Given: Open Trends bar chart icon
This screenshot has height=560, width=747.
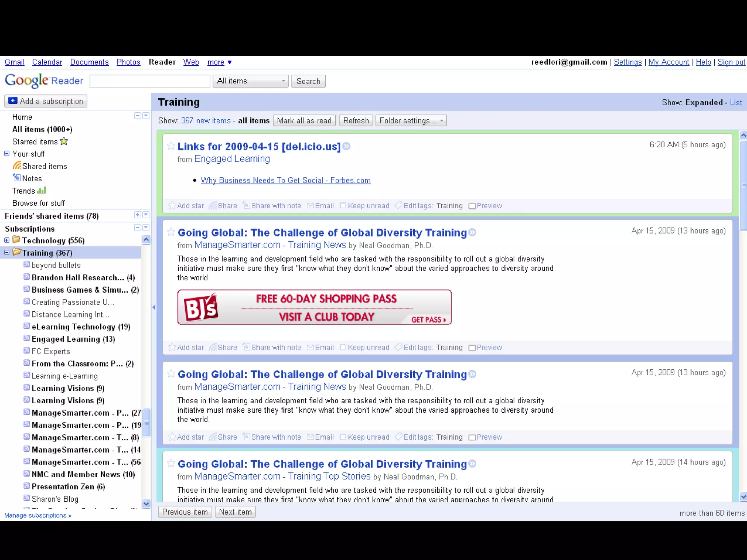Looking at the screenshot, I should tap(42, 190).
